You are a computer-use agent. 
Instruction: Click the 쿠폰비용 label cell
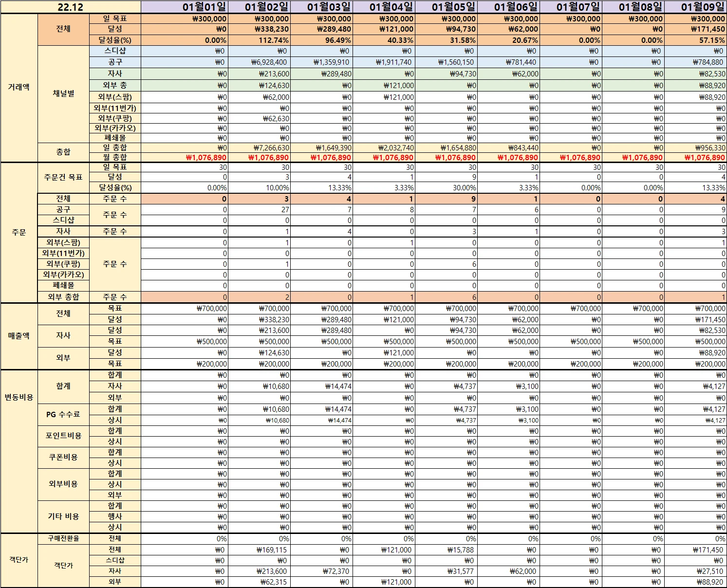click(63, 457)
